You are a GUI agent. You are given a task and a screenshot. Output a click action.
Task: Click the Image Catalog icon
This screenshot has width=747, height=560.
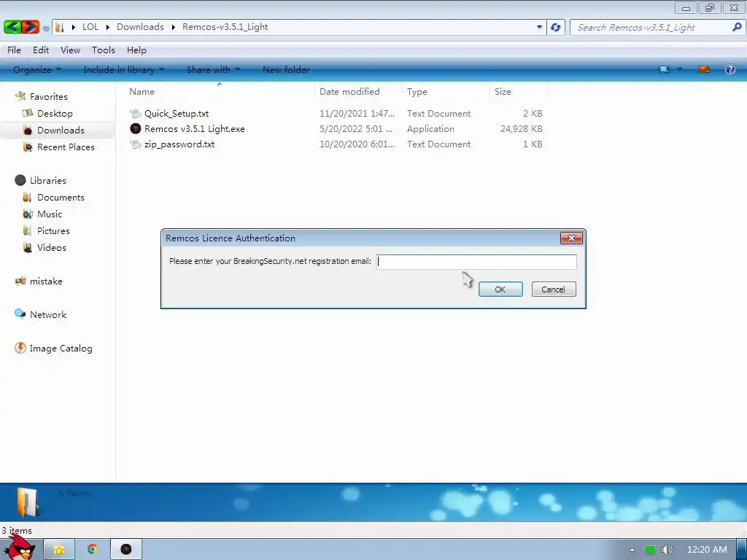pyautogui.click(x=20, y=348)
